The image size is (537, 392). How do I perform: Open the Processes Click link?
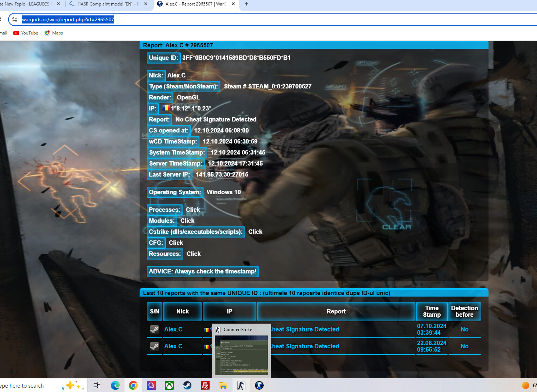coord(193,210)
